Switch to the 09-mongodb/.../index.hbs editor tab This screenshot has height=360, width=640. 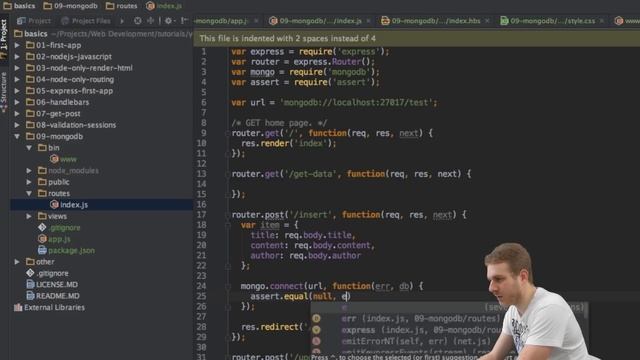click(x=431, y=20)
